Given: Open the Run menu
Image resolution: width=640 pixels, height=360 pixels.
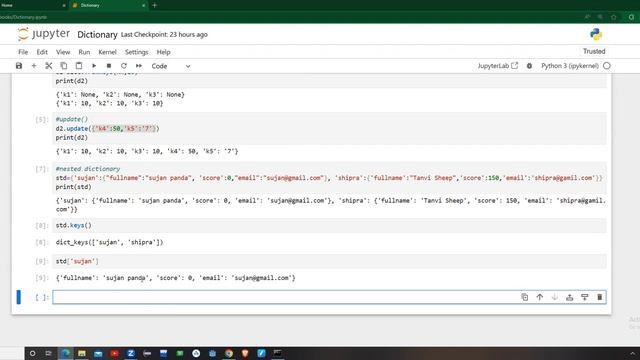Looking at the screenshot, I should point(84,52).
